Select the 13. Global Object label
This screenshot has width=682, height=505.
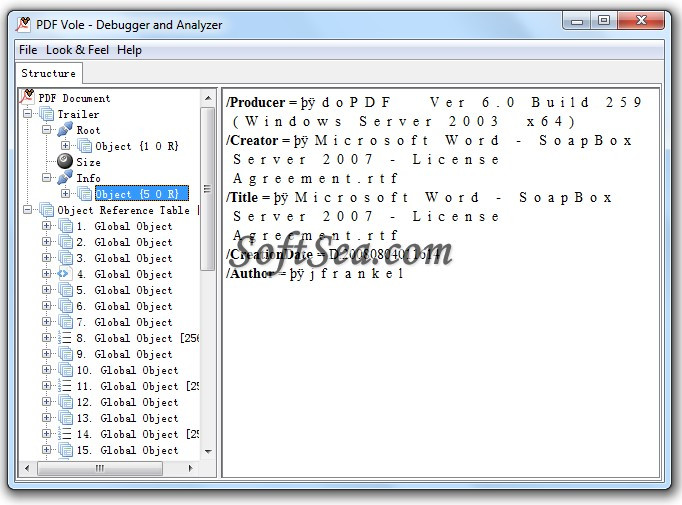tap(127, 418)
